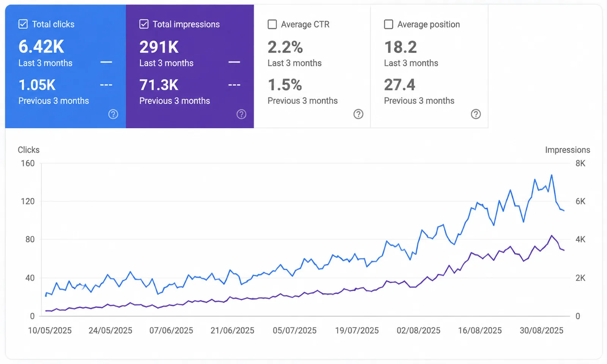Click Previous 3 months in Average position card
The height and width of the screenshot is (364, 607).
tap(419, 101)
